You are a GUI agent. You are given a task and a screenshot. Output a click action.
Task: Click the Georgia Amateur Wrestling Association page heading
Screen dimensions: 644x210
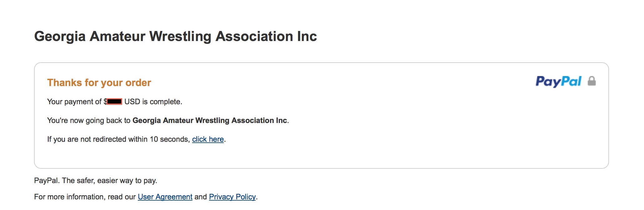click(175, 36)
